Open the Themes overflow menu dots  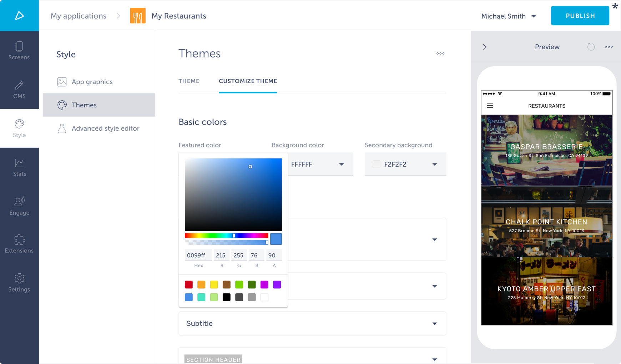[440, 54]
